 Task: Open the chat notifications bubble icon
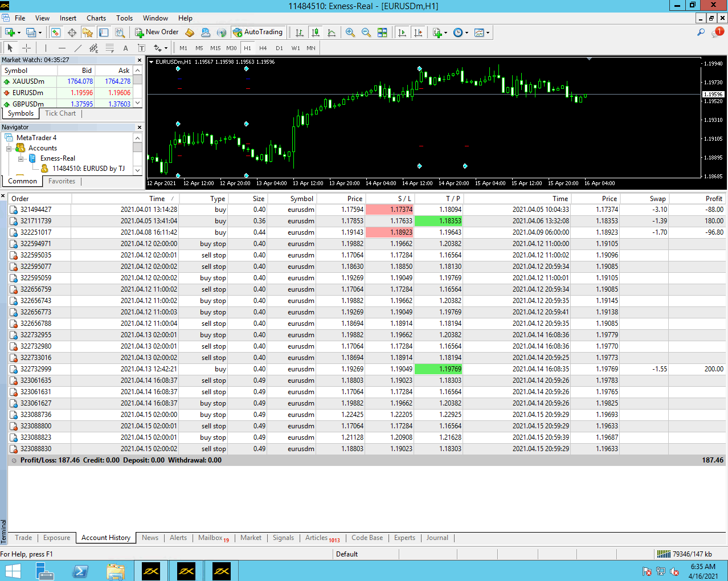click(717, 32)
